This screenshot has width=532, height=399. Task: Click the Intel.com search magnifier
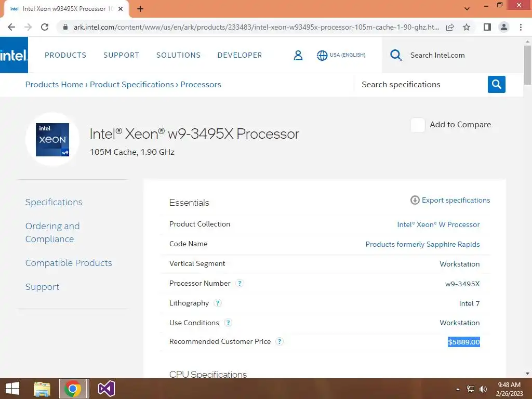tap(395, 55)
